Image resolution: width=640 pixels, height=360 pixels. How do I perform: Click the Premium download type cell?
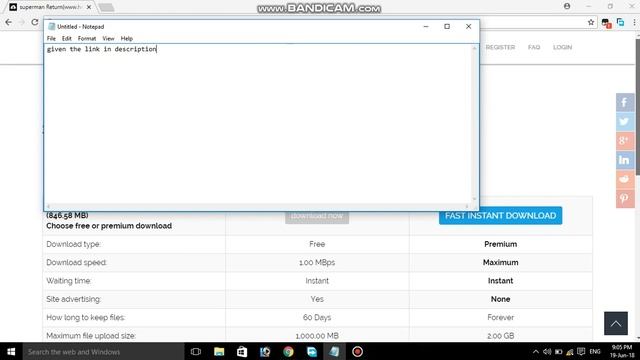click(500, 244)
